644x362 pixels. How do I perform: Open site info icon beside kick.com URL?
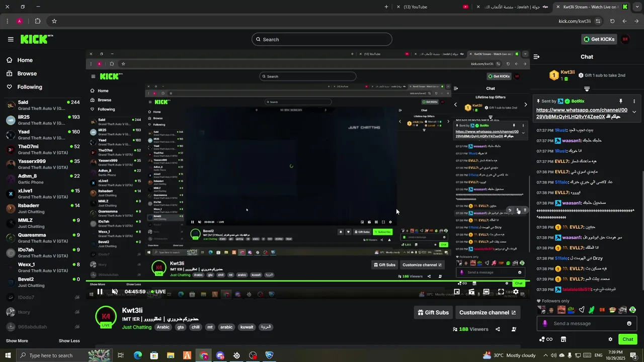(598, 21)
